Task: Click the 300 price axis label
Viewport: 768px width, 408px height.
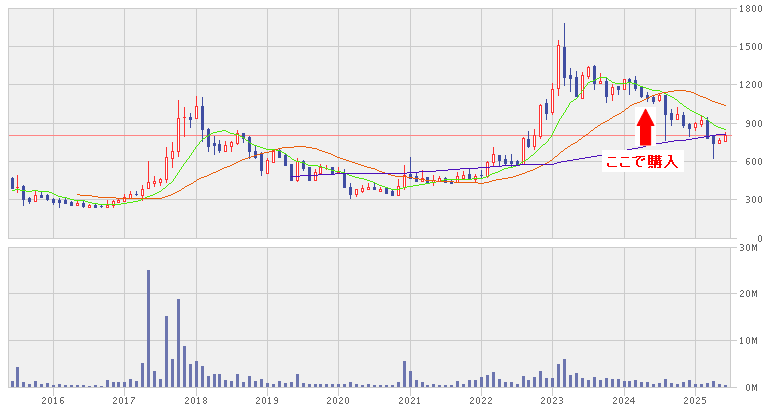Action: click(x=756, y=200)
